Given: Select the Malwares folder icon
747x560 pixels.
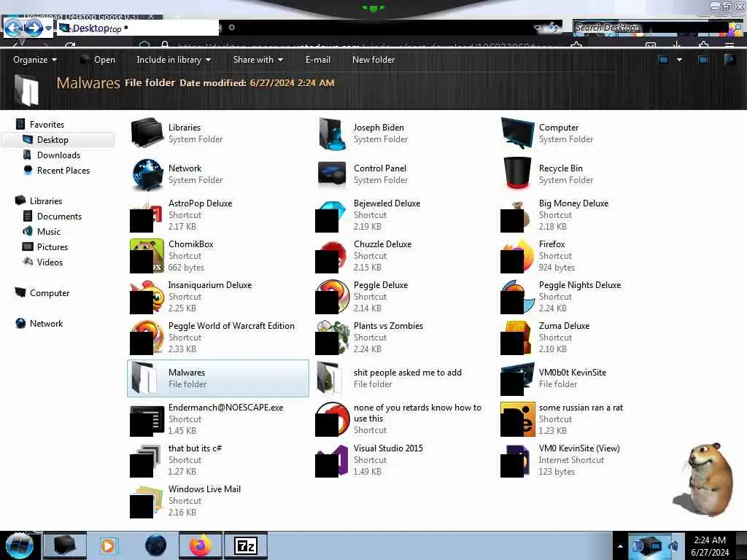Looking at the screenshot, I should point(144,378).
